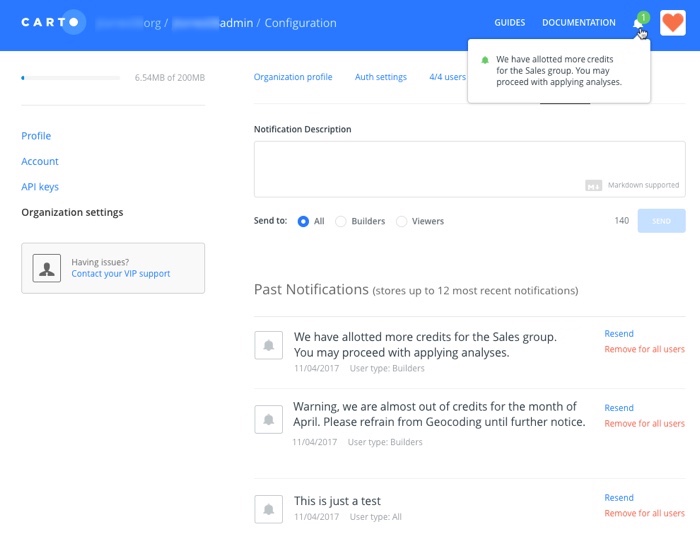Image resolution: width=700 pixels, height=537 pixels.
Task: Remove 'This is just a test' for all users
Action: [x=644, y=513]
